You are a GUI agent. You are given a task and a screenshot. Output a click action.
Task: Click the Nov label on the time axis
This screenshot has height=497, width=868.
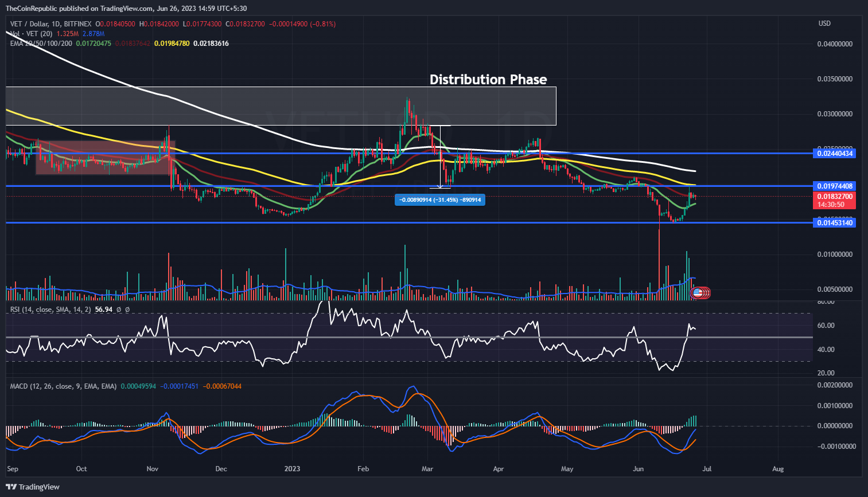click(x=152, y=469)
